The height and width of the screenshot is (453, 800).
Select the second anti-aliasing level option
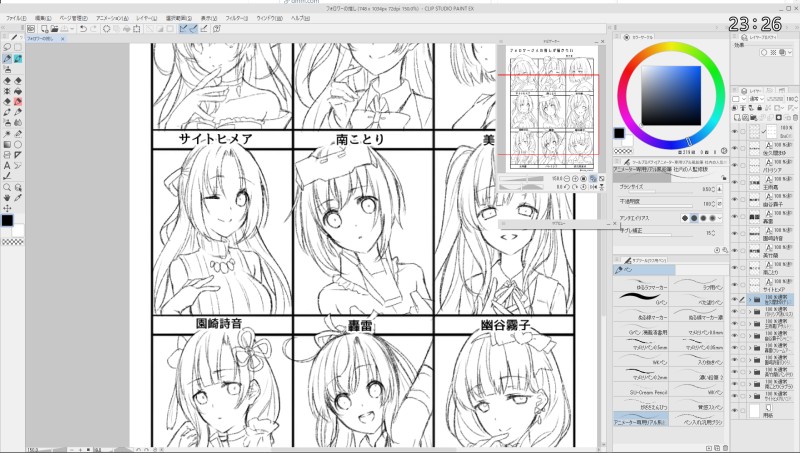coord(694,218)
